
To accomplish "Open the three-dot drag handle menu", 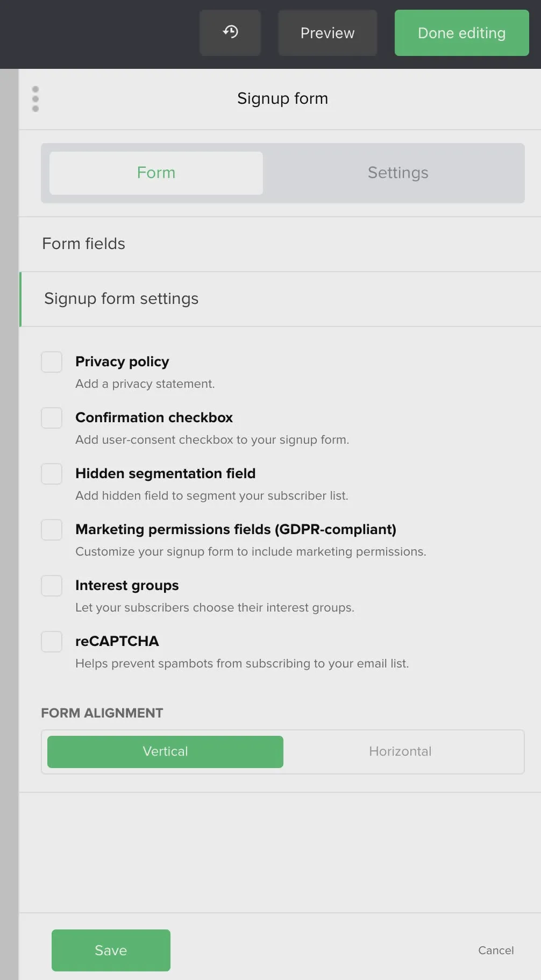I will pos(35,99).
